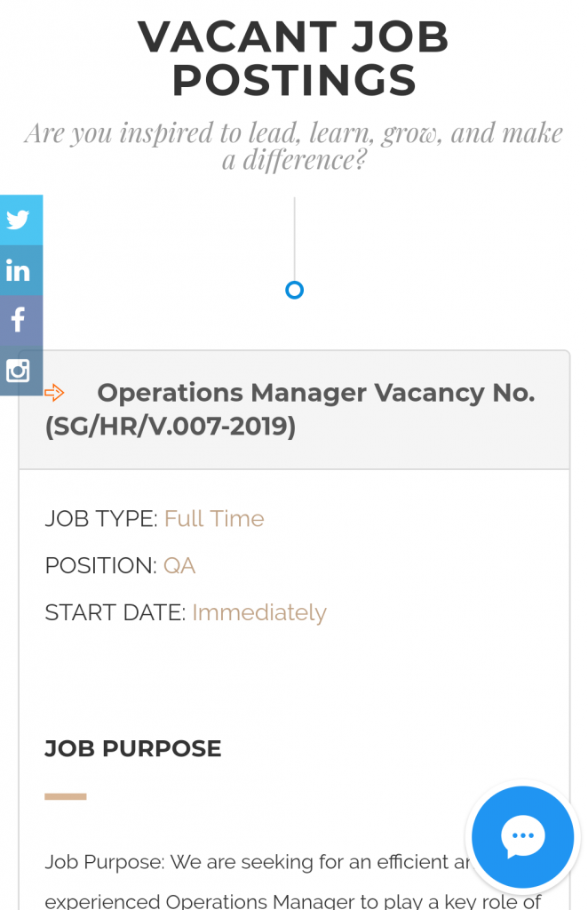Click the blue circle timeline marker
This screenshot has height=910, width=588.
(x=295, y=291)
